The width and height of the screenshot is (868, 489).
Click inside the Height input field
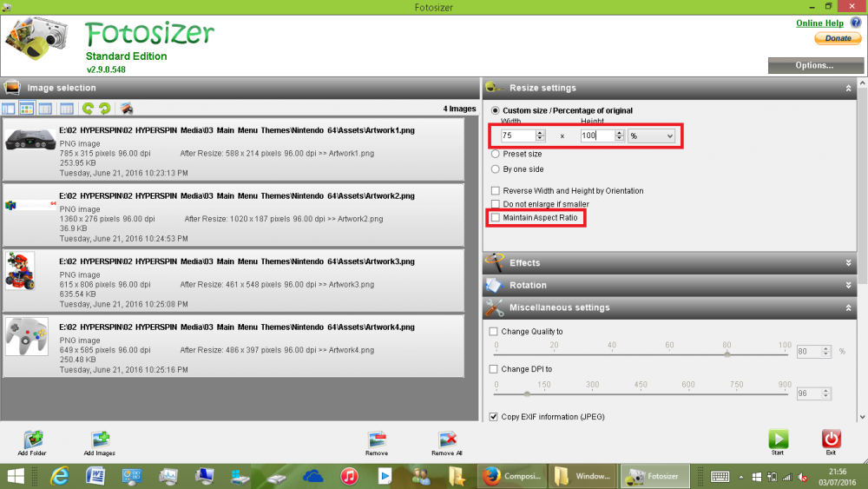[597, 135]
